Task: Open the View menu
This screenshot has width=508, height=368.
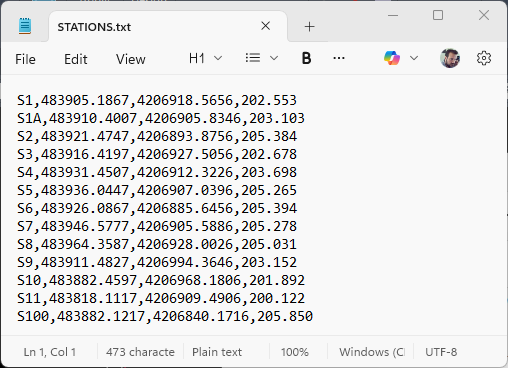Action: point(131,59)
